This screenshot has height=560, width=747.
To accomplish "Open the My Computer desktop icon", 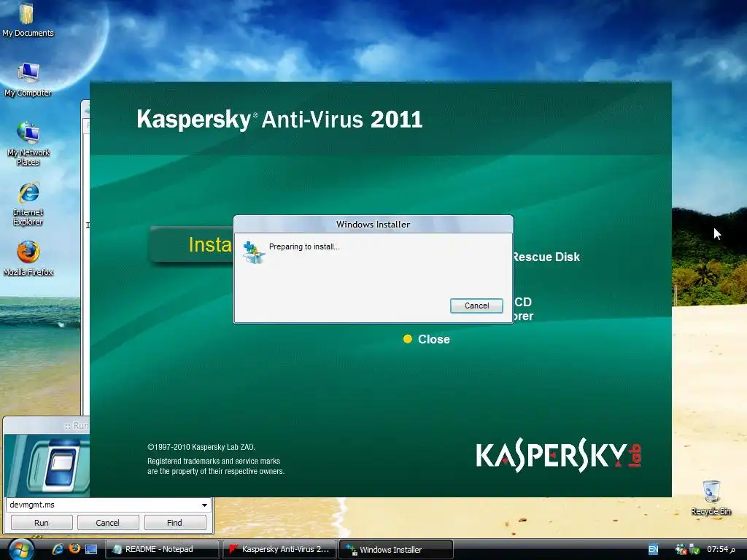I will (28, 79).
